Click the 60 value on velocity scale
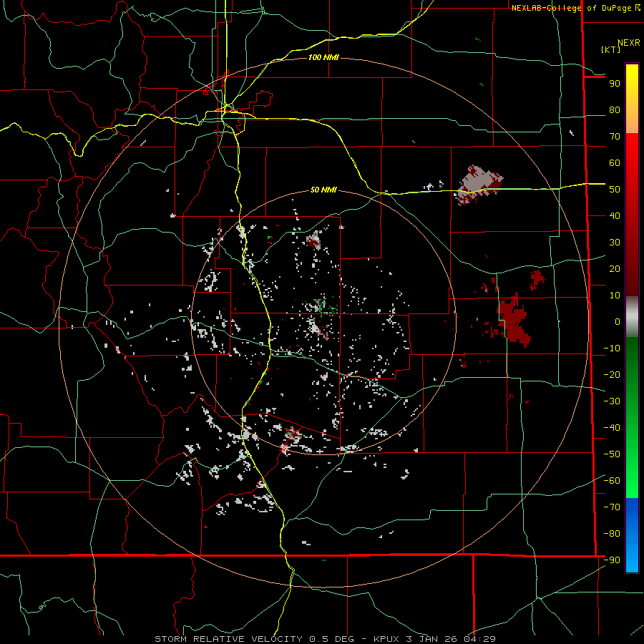The width and height of the screenshot is (644, 644). tap(615, 163)
